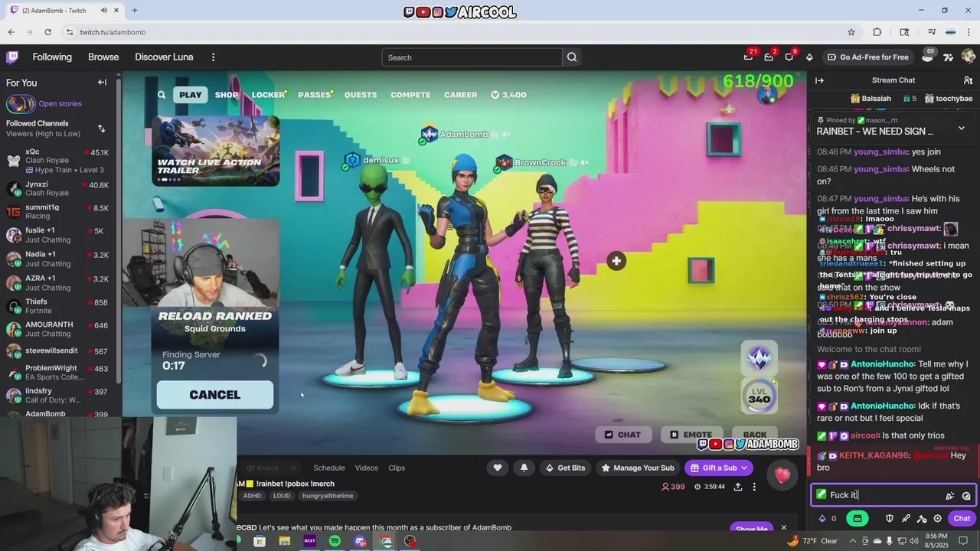The height and width of the screenshot is (551, 980).
Task: Open the stream's more options vertical dots
Action: 754,487
